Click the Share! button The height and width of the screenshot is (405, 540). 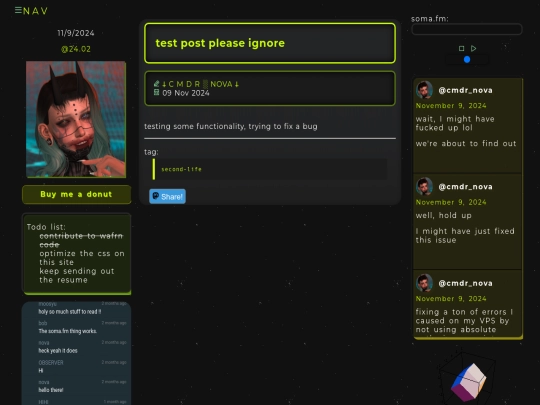click(x=167, y=196)
